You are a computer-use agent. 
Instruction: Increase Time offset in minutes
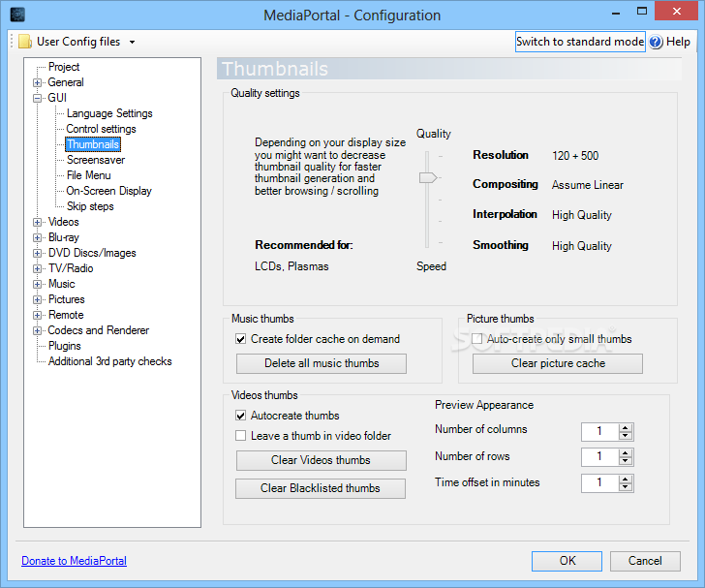[626, 480]
